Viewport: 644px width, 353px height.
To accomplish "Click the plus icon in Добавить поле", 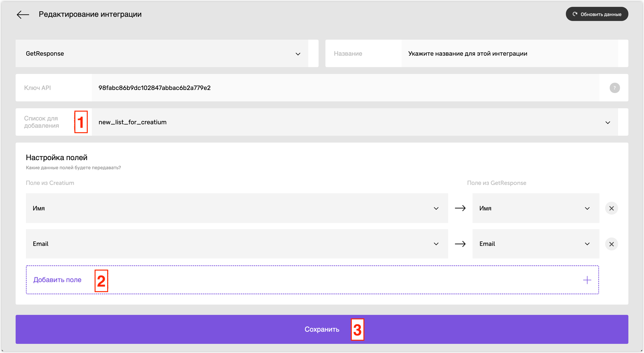I will click(587, 280).
